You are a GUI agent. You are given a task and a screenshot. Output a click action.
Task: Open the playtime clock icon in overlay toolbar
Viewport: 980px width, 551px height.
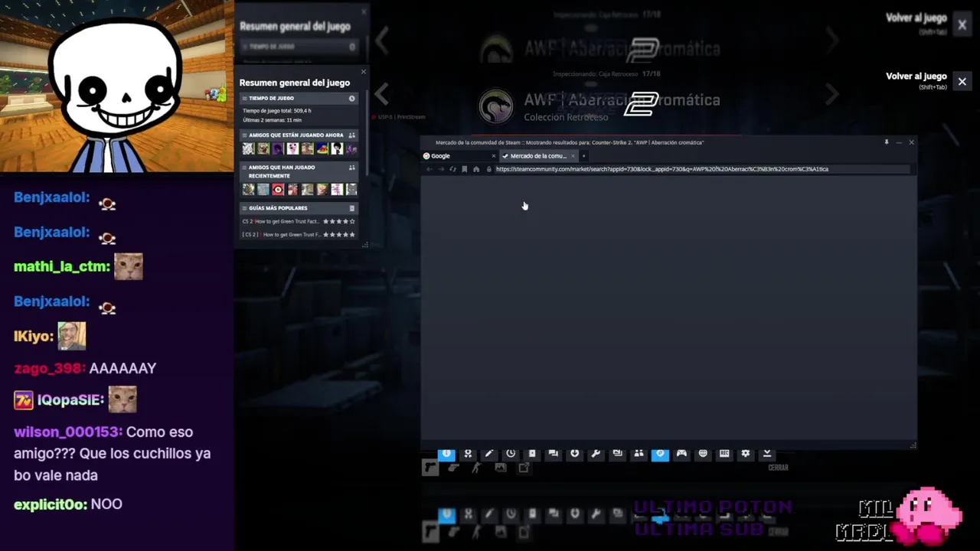511,454
